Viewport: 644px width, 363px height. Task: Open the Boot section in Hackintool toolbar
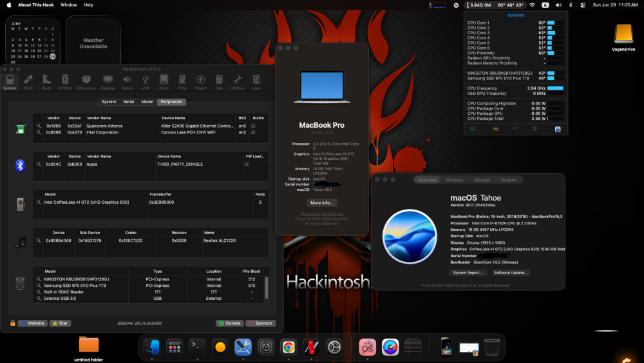47,82
